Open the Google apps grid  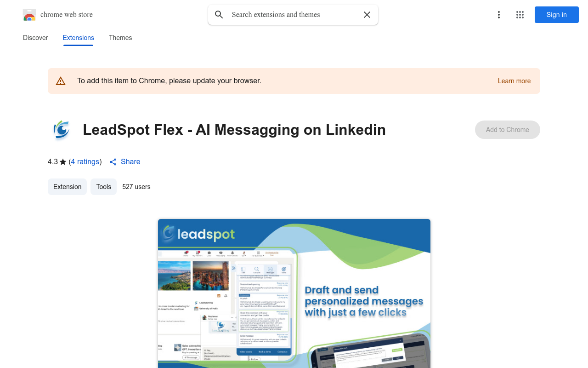point(520,15)
